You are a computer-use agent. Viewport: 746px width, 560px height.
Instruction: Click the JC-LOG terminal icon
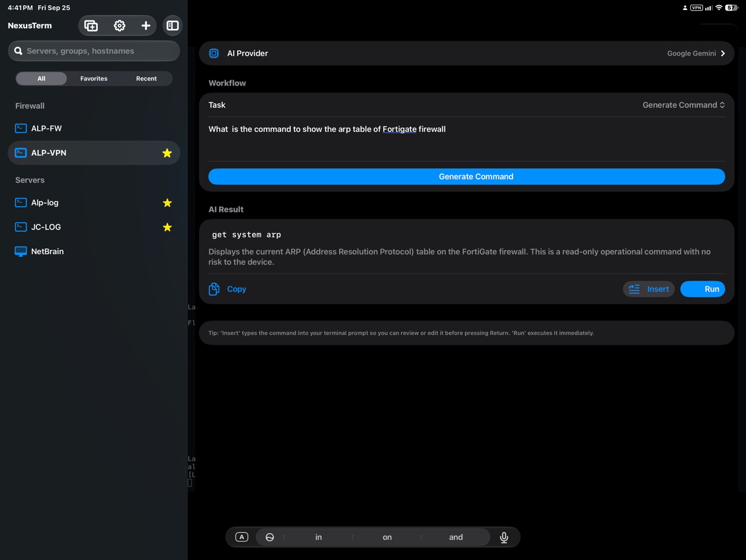tap(21, 227)
